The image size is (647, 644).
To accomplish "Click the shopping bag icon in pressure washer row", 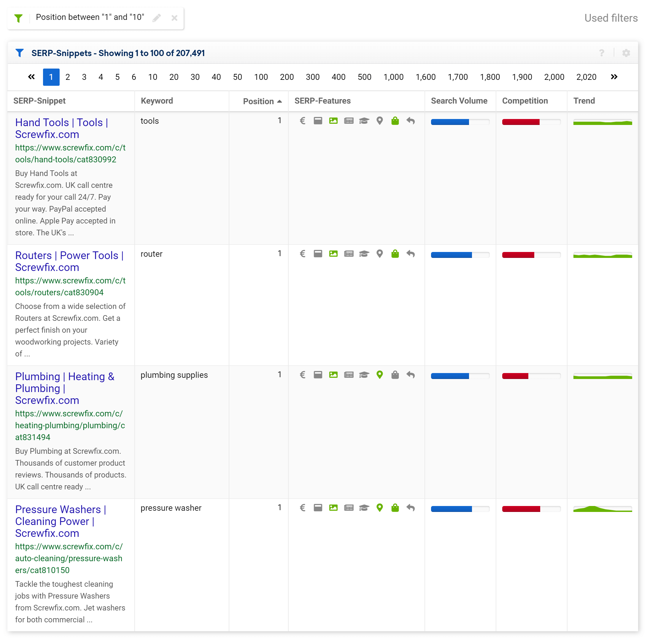I will click(x=395, y=508).
